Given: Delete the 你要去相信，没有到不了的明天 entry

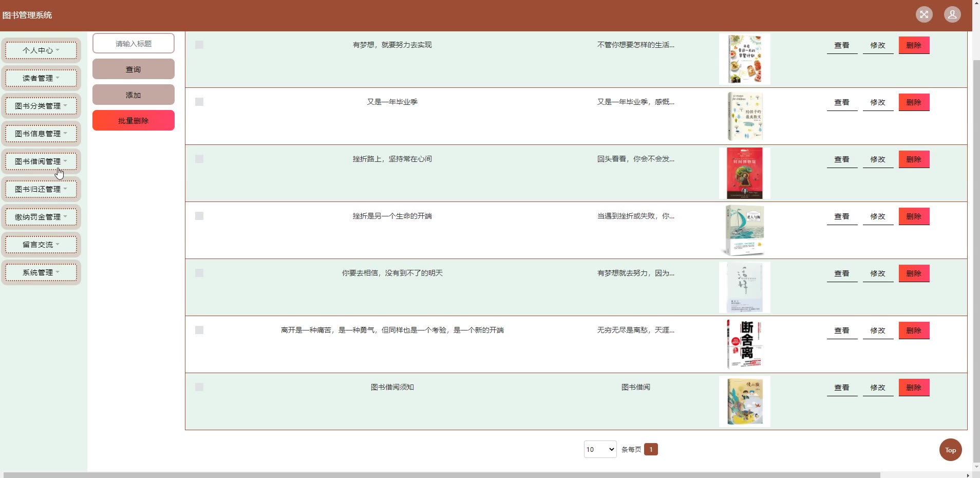Looking at the screenshot, I should (x=914, y=273).
